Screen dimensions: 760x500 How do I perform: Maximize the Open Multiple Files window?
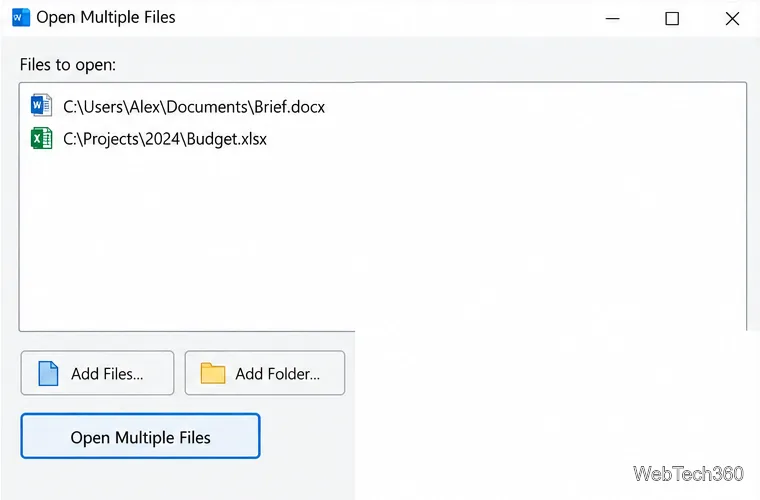[672, 19]
